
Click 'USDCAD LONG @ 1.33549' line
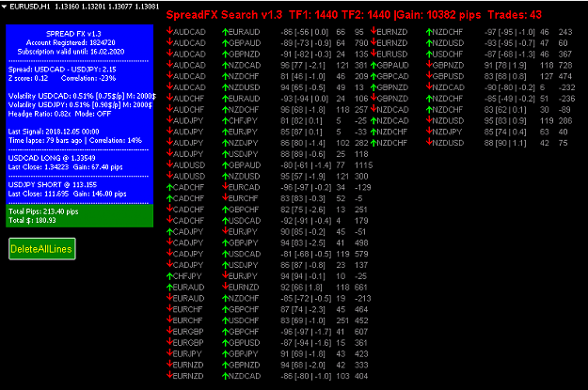click(x=52, y=158)
